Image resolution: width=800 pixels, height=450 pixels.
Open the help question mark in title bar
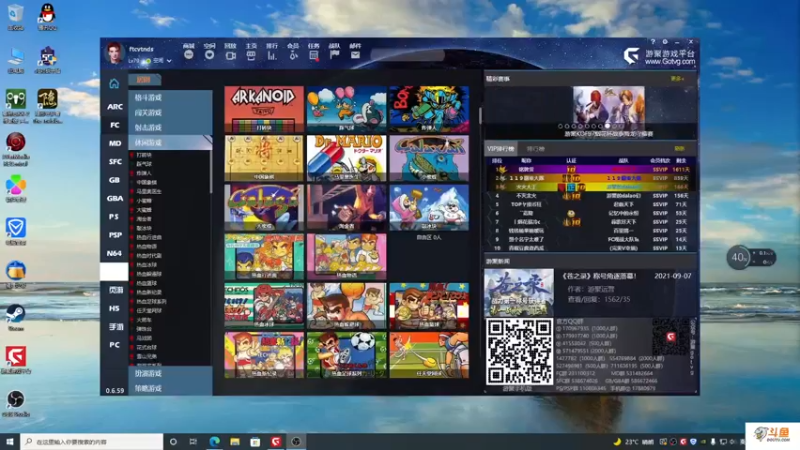point(653,42)
